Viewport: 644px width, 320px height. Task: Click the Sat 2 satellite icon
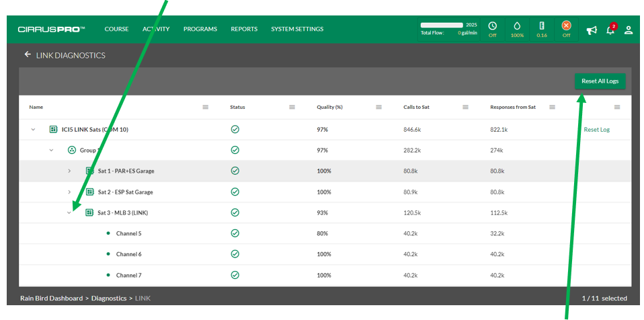(x=90, y=192)
